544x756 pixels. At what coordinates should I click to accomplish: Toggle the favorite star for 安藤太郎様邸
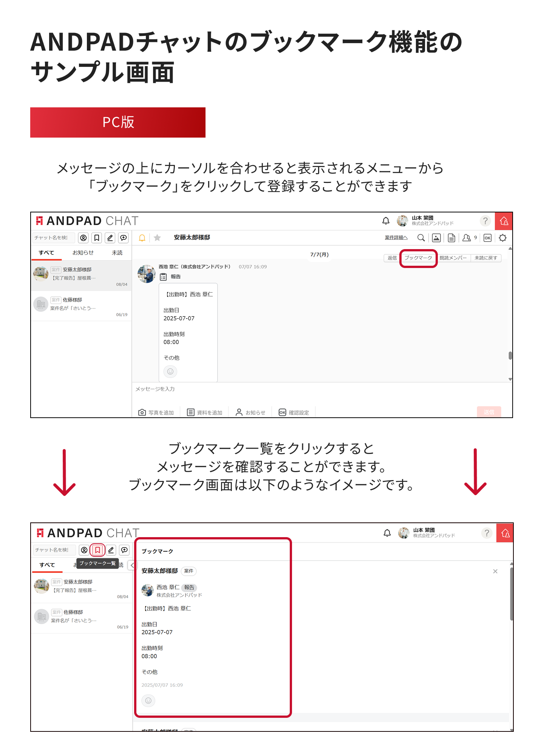click(158, 238)
